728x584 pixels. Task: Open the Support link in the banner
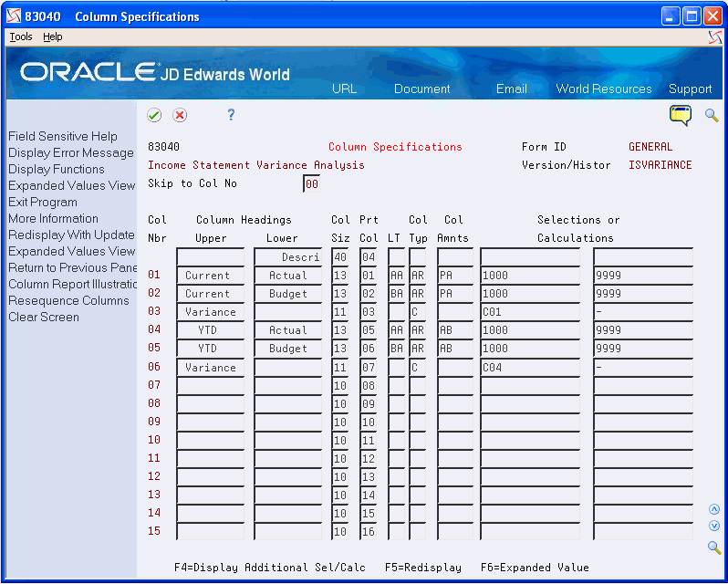[690, 89]
